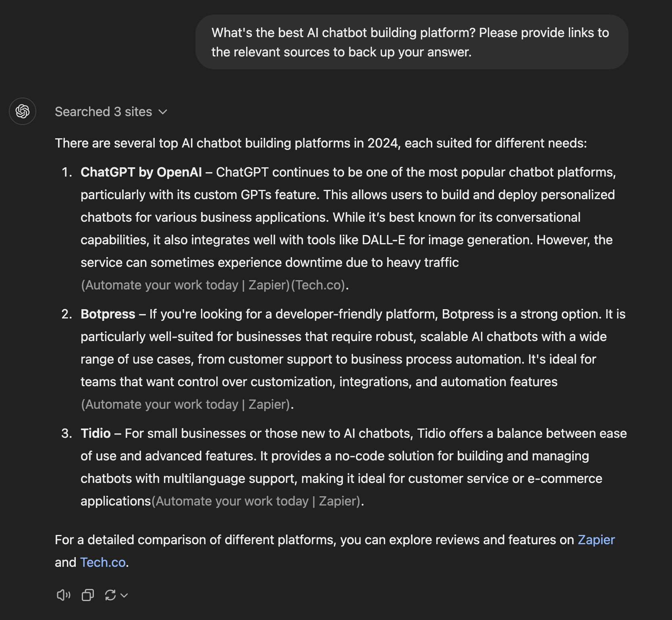This screenshot has height=620, width=672.
Task: Open the Zapier link in the closing paragraph
Action: pyautogui.click(x=596, y=540)
